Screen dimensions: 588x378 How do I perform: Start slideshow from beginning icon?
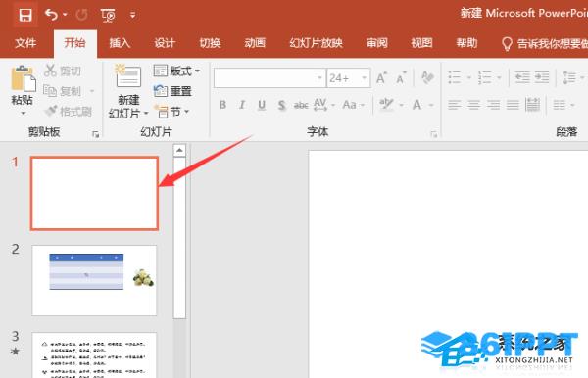pyautogui.click(x=108, y=16)
